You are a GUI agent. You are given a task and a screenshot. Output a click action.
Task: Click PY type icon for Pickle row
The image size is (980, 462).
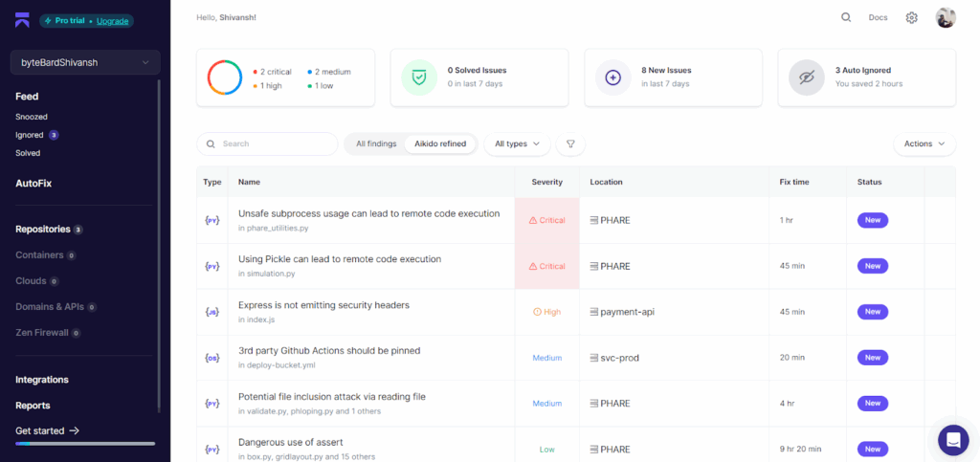[212, 266]
